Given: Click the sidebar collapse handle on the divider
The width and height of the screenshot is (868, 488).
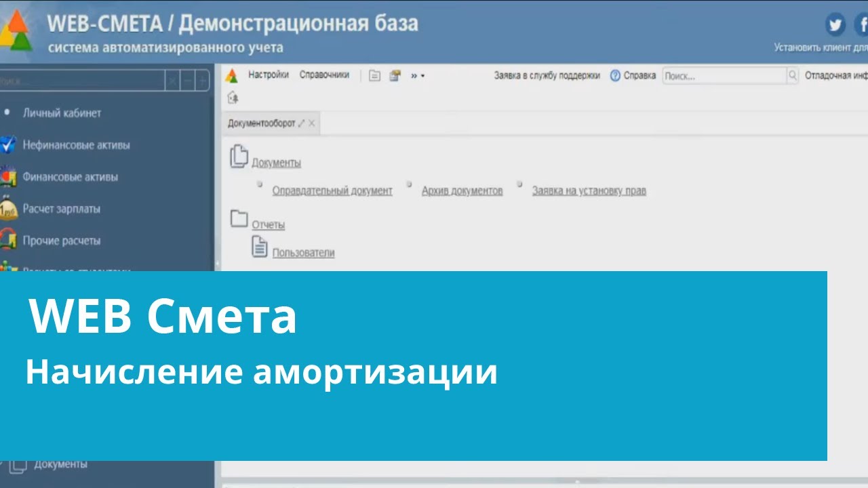Looking at the screenshot, I should tap(218, 263).
